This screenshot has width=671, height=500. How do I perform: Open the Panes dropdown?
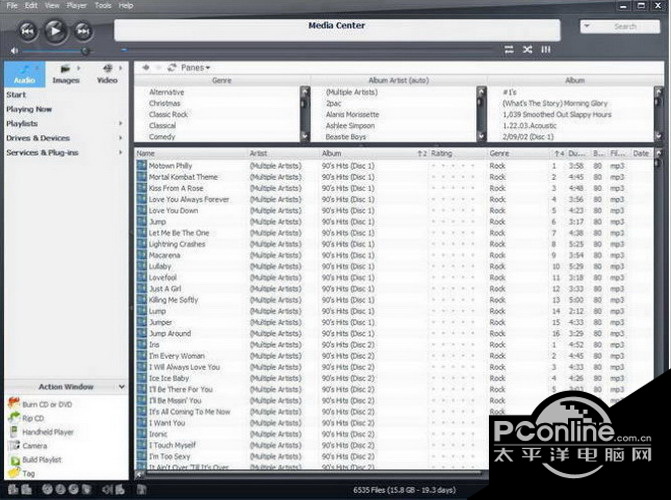click(x=196, y=68)
